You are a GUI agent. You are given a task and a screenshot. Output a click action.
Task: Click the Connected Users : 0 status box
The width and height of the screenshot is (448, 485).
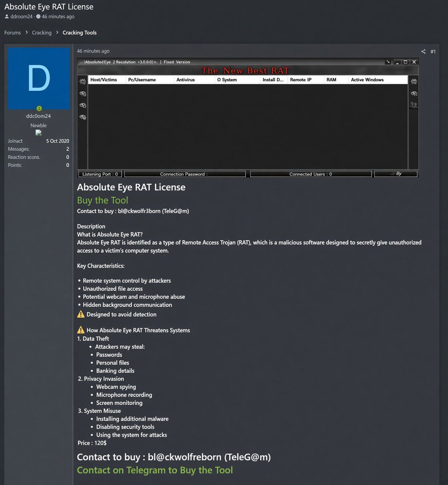(x=311, y=174)
